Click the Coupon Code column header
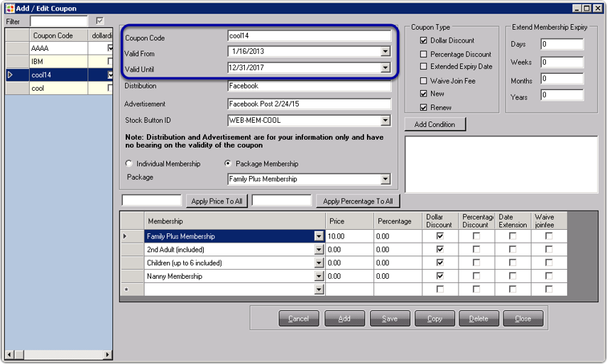This screenshot has height=364, width=607. click(x=58, y=35)
